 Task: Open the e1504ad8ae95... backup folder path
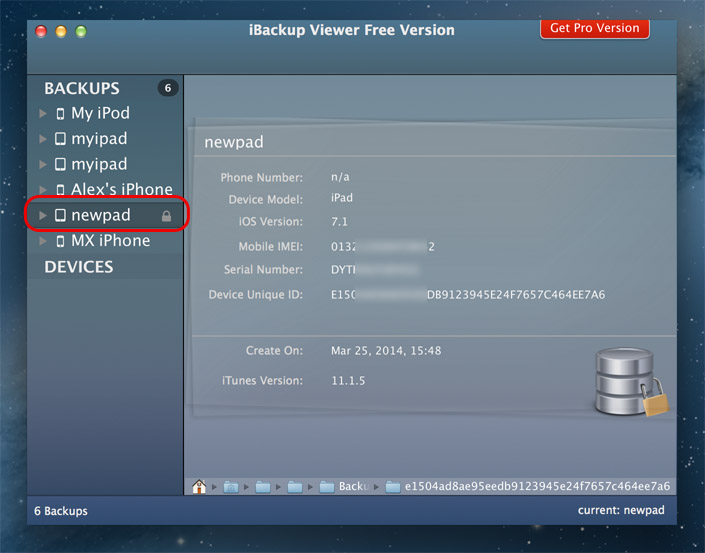(528, 486)
